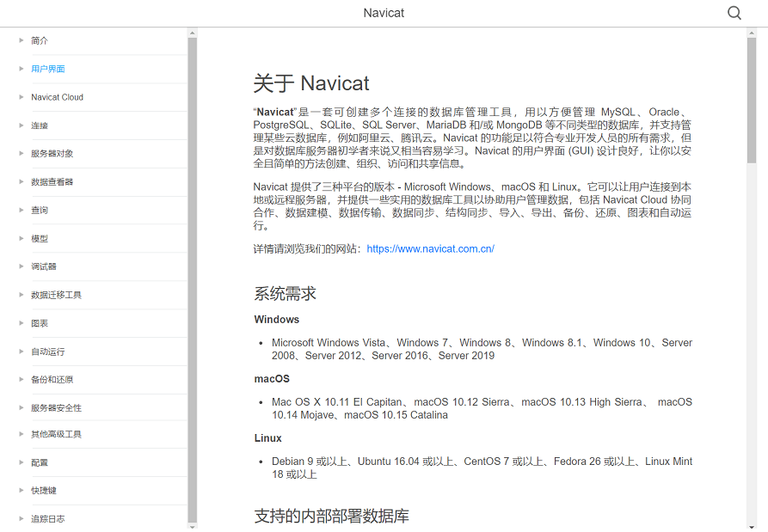
Task: Expand the 其他高级工具 section arrow
Action: click(21, 434)
